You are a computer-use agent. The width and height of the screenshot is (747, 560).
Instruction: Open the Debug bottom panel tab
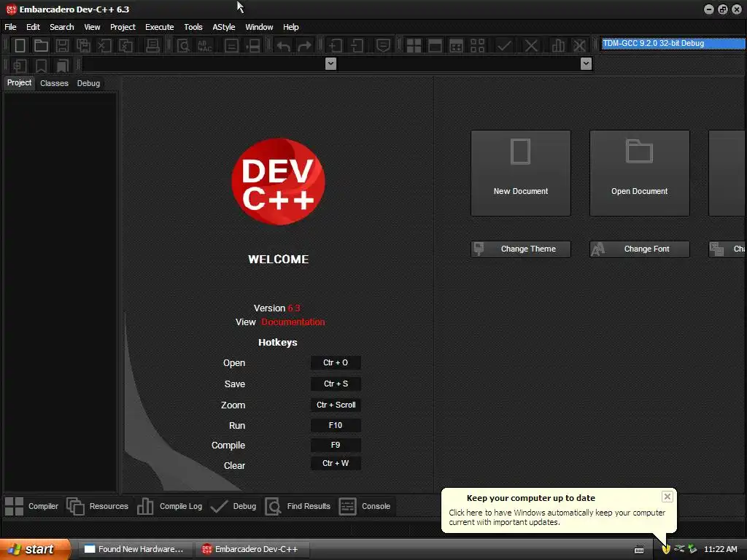pos(233,506)
